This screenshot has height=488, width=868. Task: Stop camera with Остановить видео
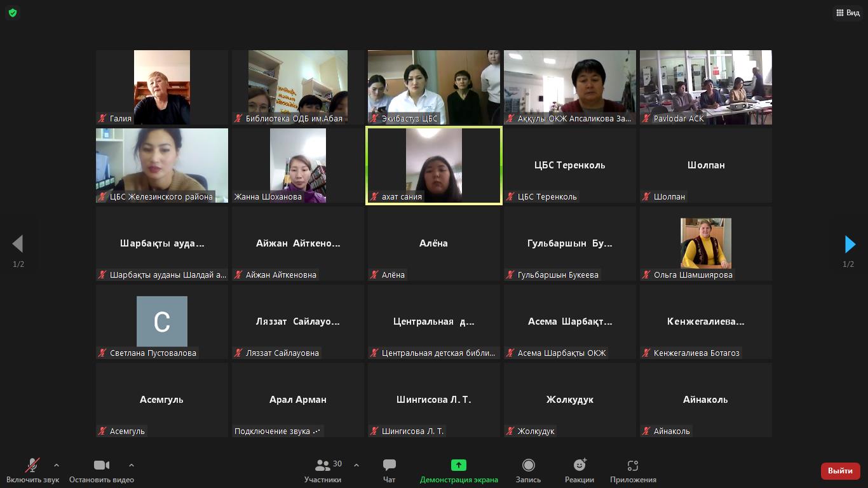click(101, 466)
